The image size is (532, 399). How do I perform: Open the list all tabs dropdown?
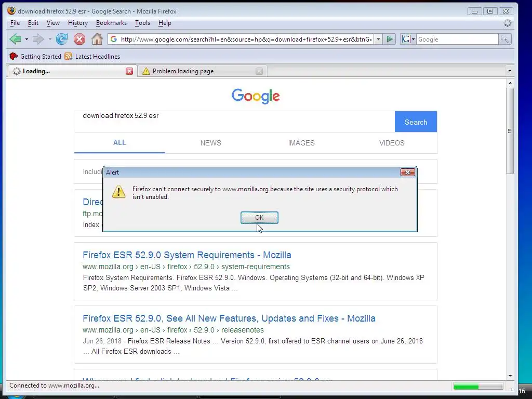510,71
